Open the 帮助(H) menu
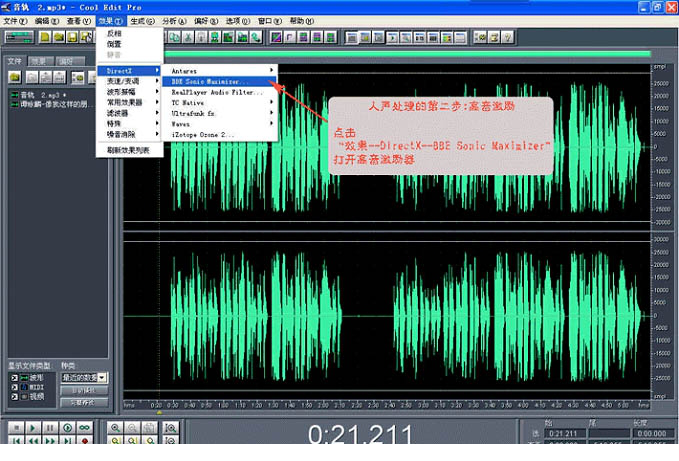 [301, 21]
